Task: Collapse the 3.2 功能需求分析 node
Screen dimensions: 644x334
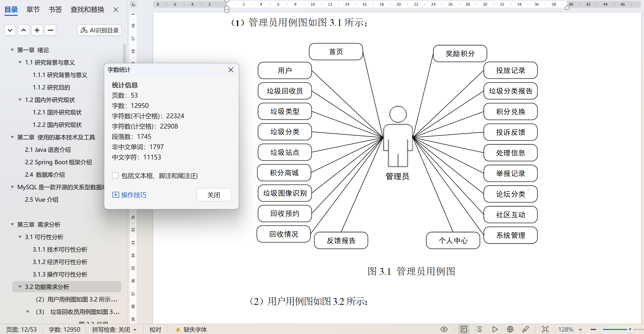Action: click(20, 287)
